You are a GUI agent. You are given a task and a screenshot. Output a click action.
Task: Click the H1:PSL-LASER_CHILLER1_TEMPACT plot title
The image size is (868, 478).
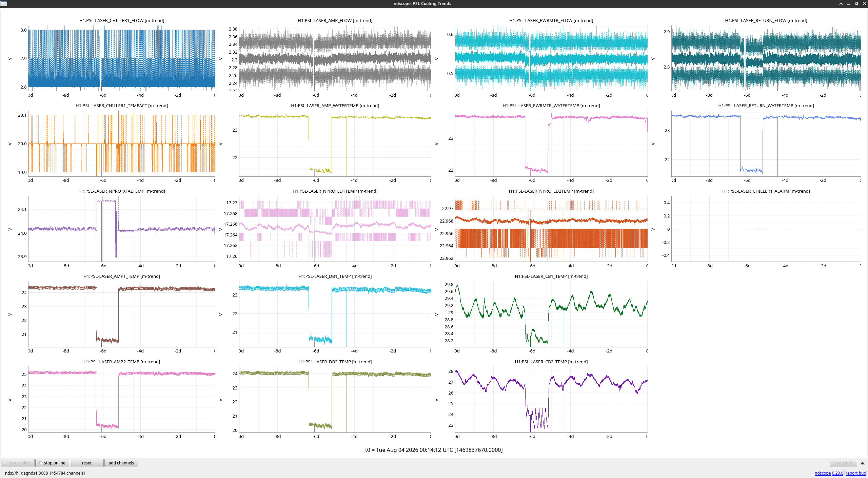coord(122,106)
